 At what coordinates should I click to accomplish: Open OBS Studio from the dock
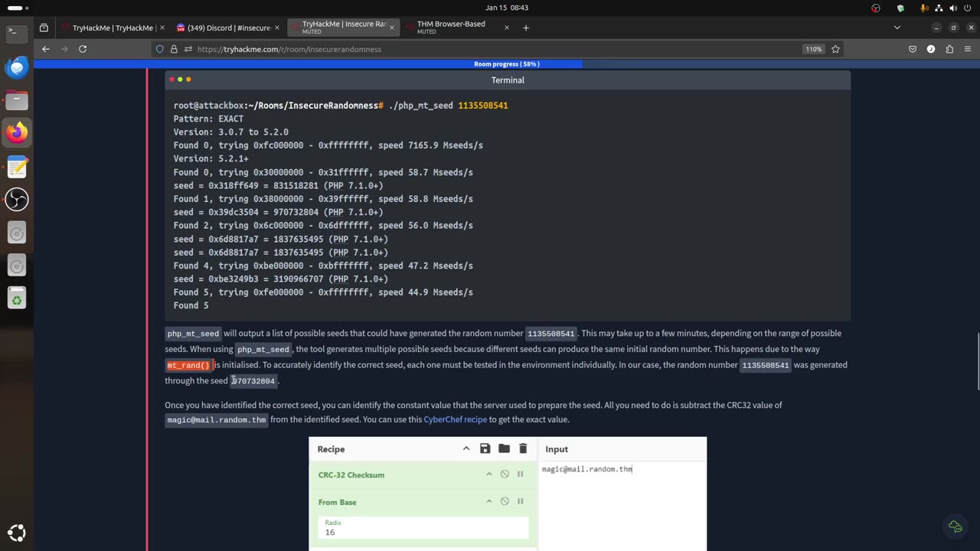17,200
